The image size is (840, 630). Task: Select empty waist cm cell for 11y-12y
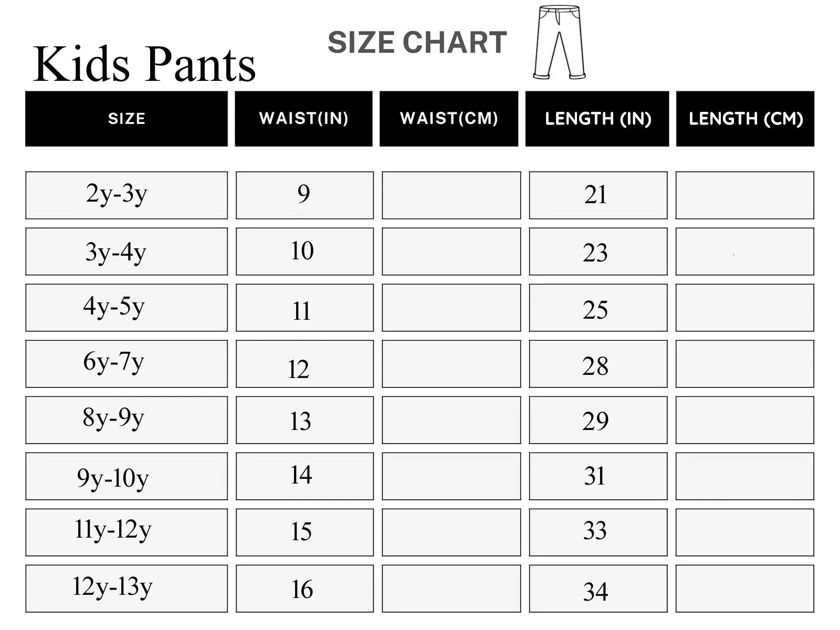[x=451, y=532]
